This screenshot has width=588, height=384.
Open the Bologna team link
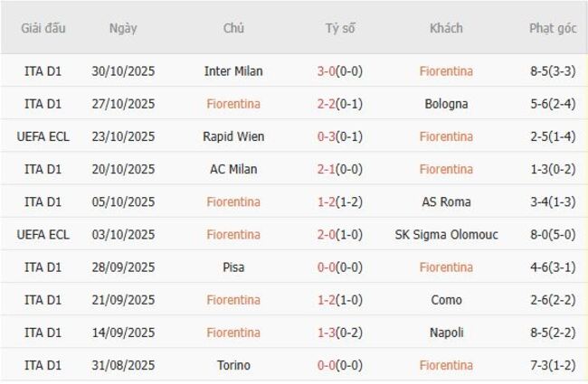pyautogui.click(x=446, y=104)
